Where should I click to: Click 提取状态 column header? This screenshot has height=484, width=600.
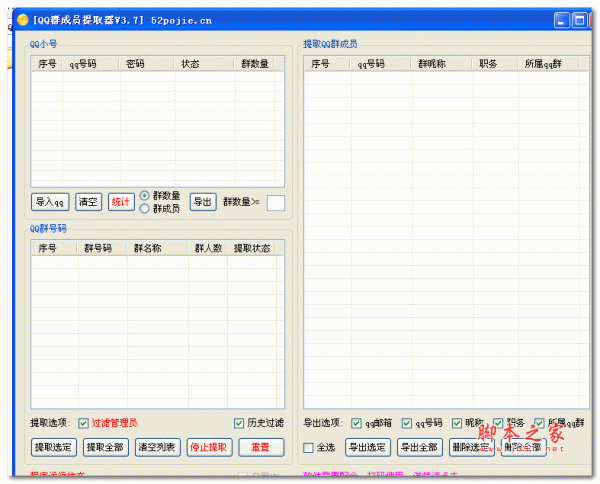[252, 248]
